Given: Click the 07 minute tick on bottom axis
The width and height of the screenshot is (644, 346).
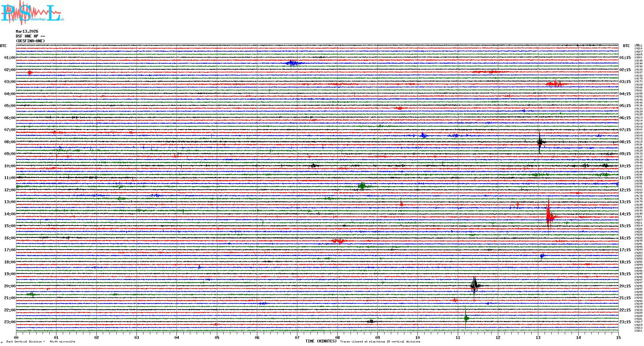Looking at the screenshot, I should (x=297, y=337).
